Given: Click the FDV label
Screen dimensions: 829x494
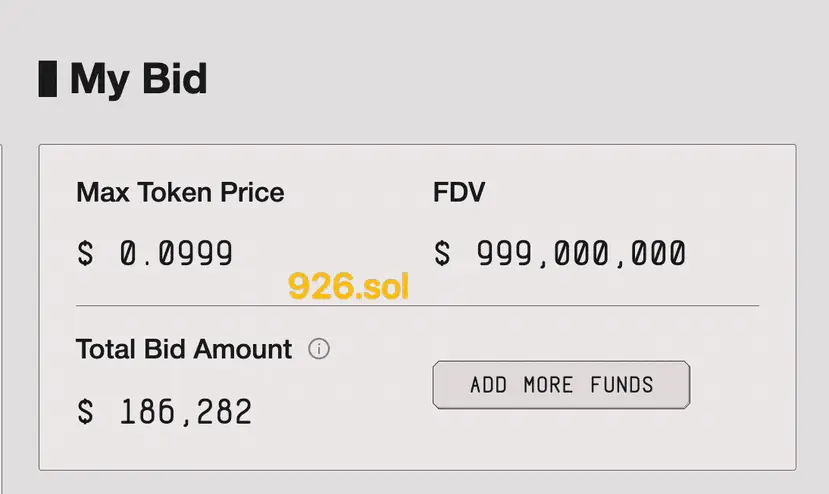Looking at the screenshot, I should 459,193.
